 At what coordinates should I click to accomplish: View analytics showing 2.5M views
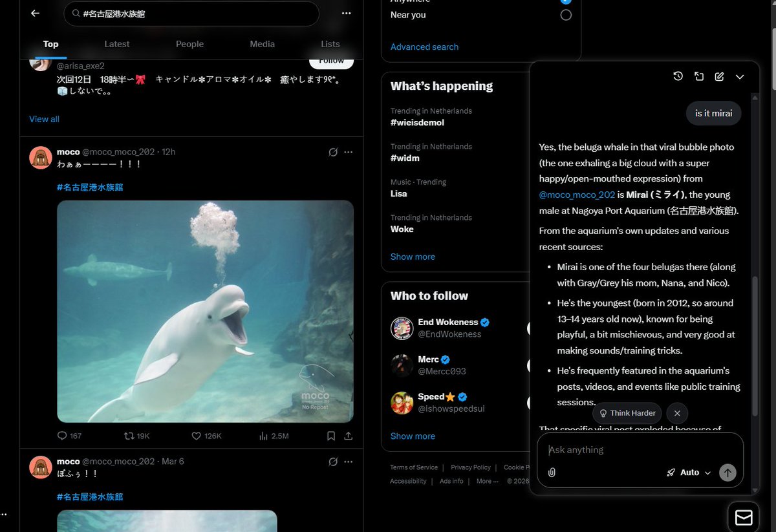[274, 436]
